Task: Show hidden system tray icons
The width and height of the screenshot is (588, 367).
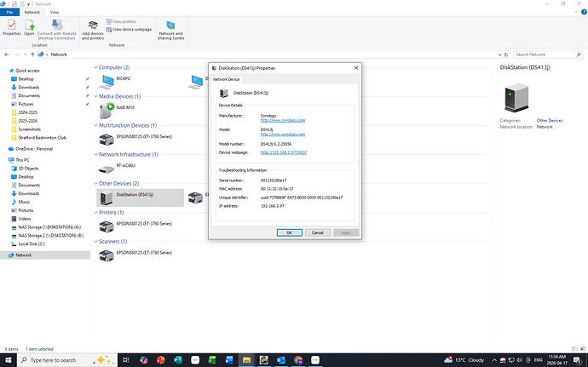Action: [494, 360]
